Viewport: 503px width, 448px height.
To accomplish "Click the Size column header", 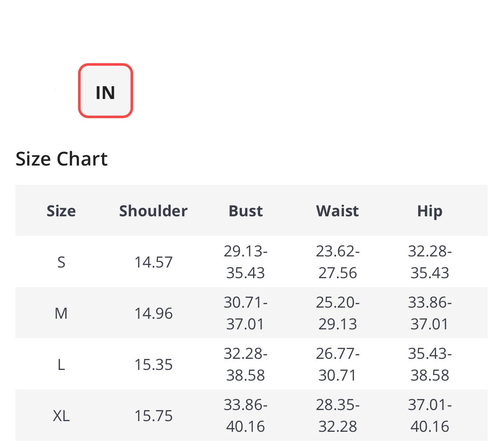I will pyautogui.click(x=61, y=211).
